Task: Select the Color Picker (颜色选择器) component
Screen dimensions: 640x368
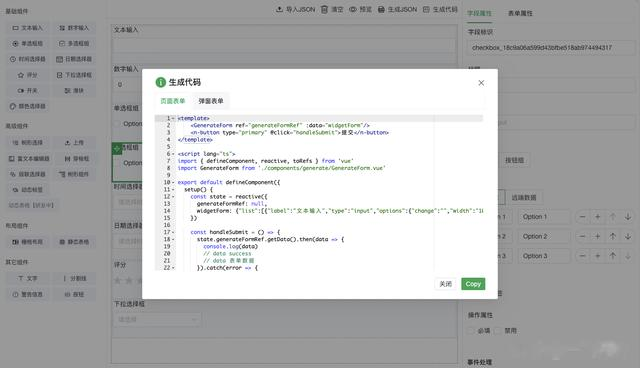Action: pos(27,106)
